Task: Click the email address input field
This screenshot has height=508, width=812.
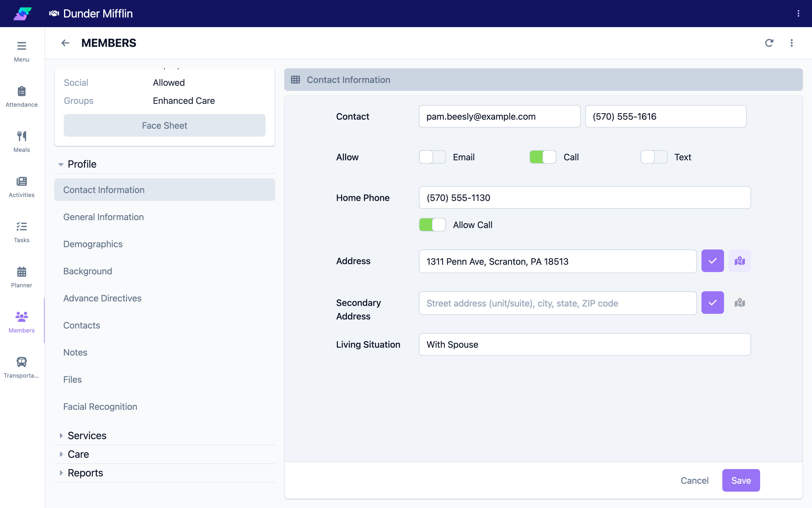Action: [499, 116]
